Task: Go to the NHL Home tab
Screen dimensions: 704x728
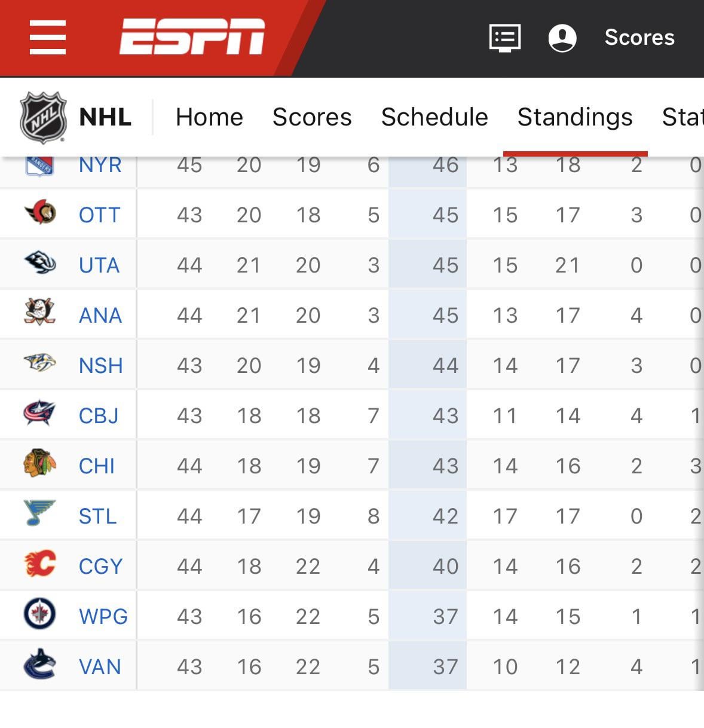Action: click(209, 117)
